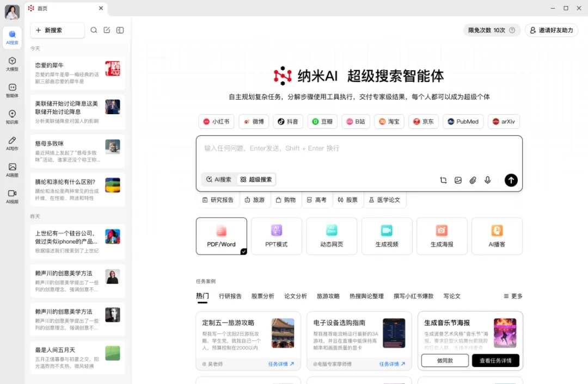
Task: Click the user avatar at top left
Action: [12, 12]
